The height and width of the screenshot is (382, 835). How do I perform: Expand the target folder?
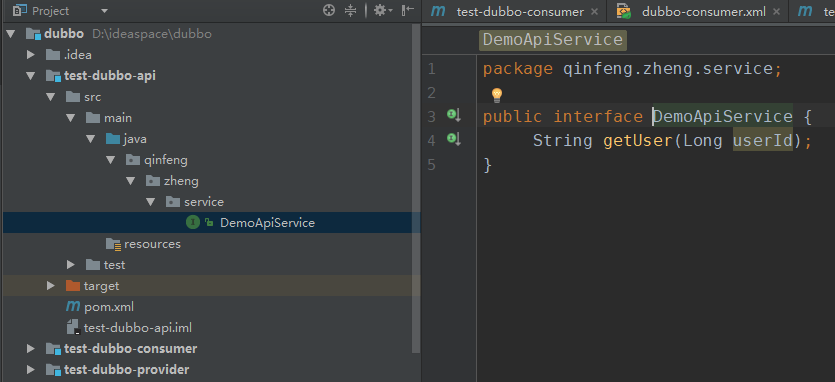pyautogui.click(x=51, y=286)
